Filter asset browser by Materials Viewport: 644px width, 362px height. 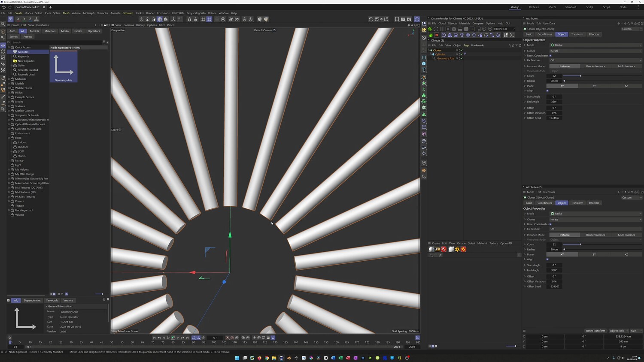click(x=50, y=31)
